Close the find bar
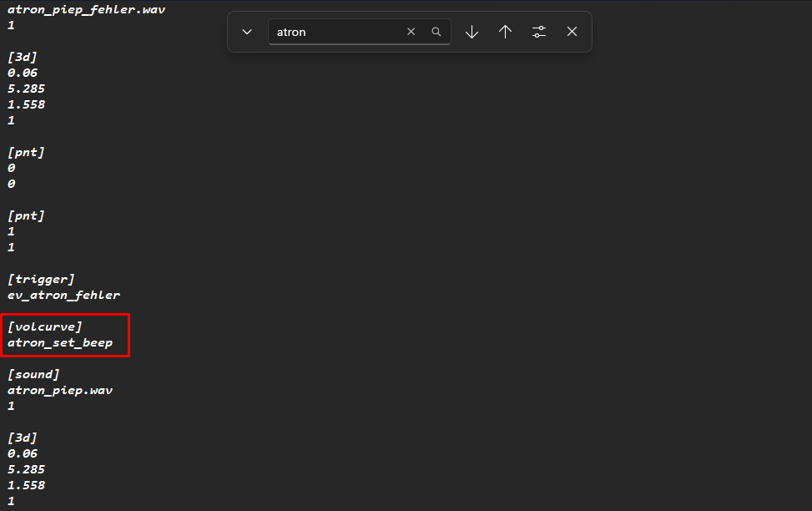Screen dimensions: 812x511 (572, 32)
